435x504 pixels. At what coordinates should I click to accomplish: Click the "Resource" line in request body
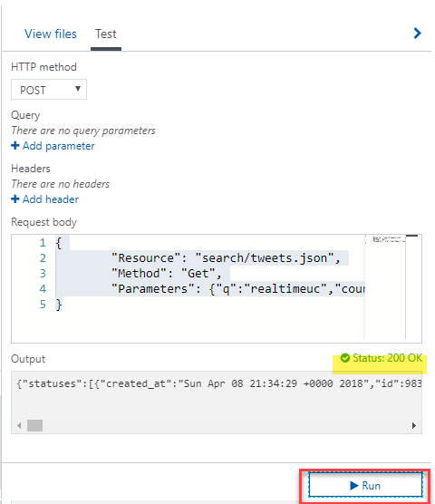(226, 258)
